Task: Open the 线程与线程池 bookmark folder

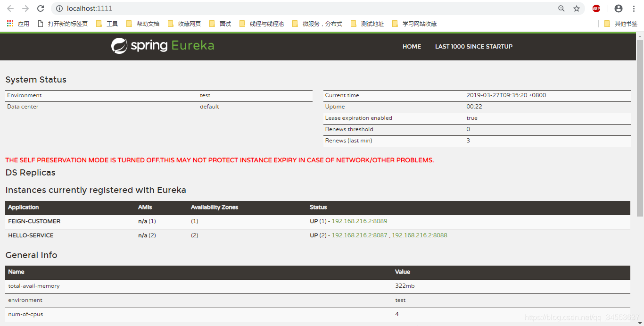Action: [262, 24]
